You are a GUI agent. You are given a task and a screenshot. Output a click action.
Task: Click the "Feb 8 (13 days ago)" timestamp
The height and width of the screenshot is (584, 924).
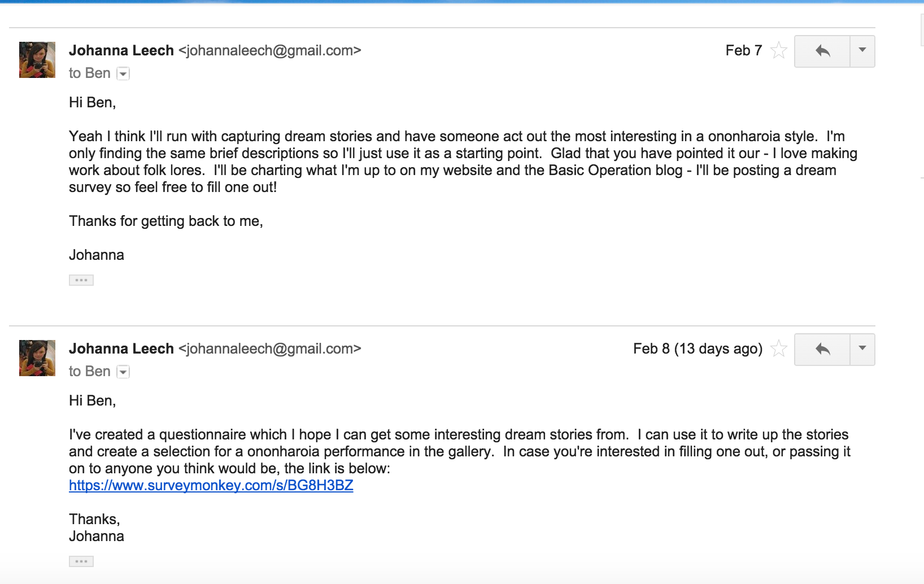pyautogui.click(x=698, y=349)
